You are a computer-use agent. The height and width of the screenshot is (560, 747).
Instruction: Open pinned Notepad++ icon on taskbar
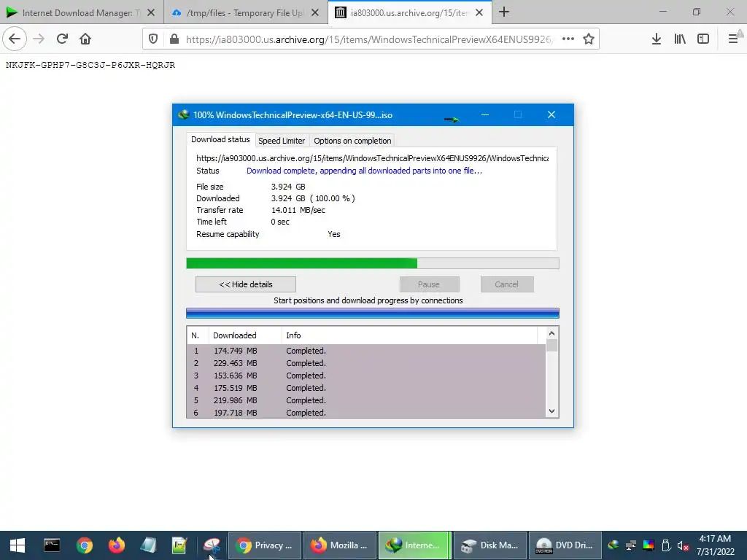tap(179, 545)
